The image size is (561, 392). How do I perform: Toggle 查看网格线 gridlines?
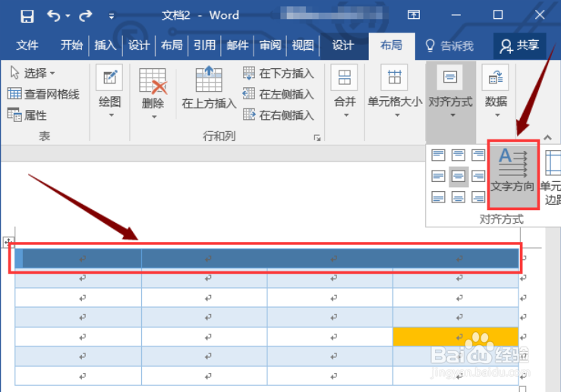43,94
